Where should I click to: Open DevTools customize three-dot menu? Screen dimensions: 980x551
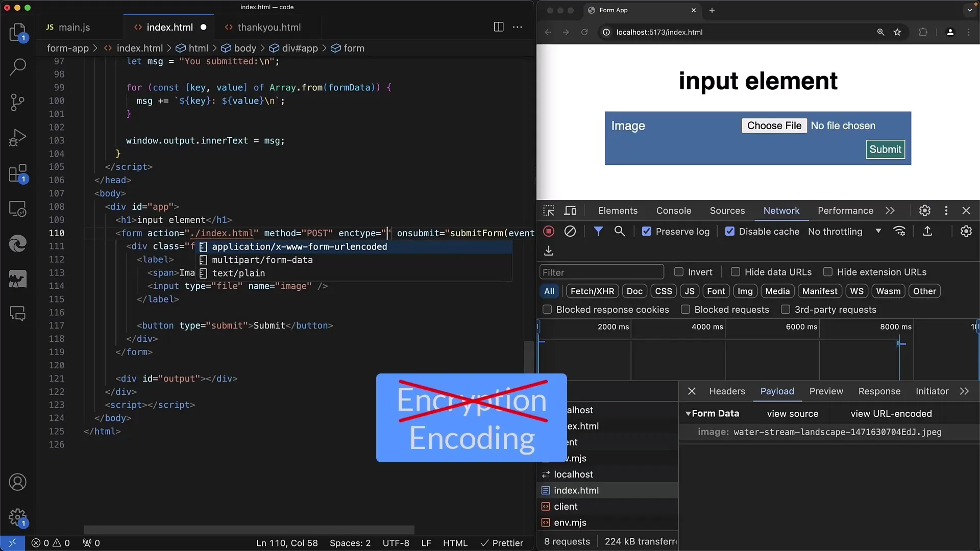point(946,211)
